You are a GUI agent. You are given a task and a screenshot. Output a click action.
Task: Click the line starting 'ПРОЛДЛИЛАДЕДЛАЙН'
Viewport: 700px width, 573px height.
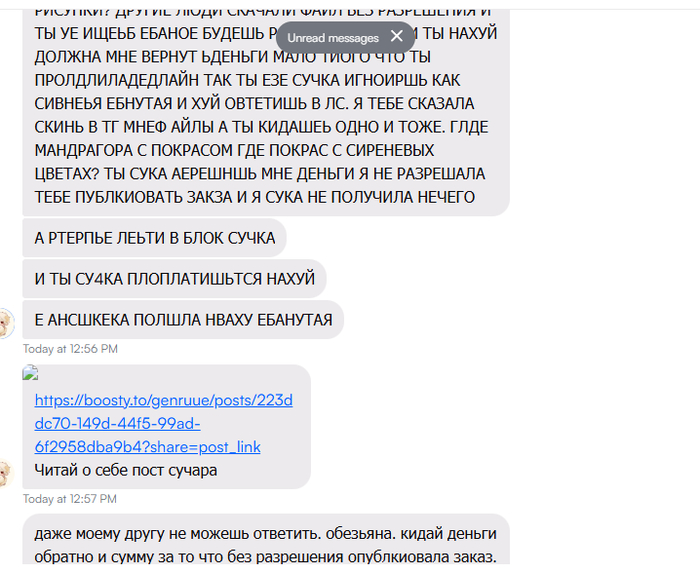coord(247,80)
